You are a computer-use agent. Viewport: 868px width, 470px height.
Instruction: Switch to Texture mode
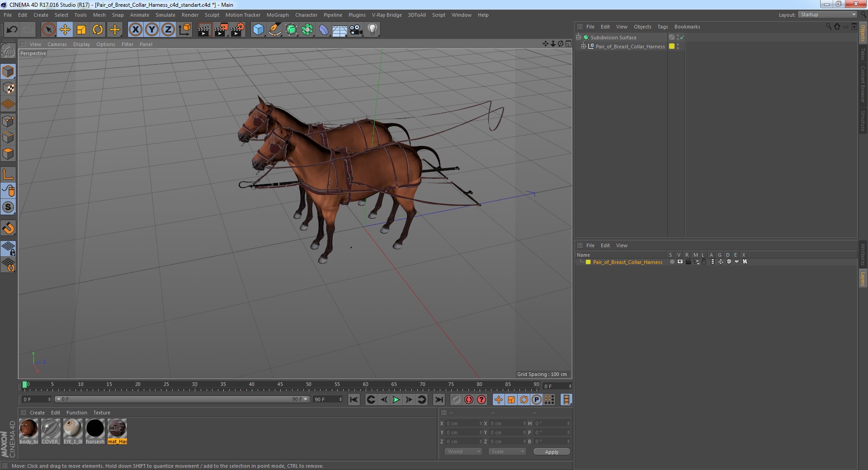(x=8, y=88)
